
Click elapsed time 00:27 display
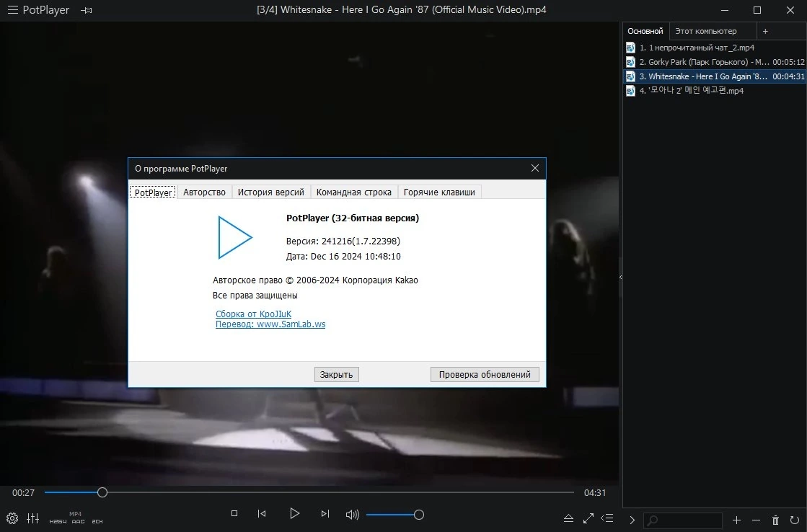[23, 493]
